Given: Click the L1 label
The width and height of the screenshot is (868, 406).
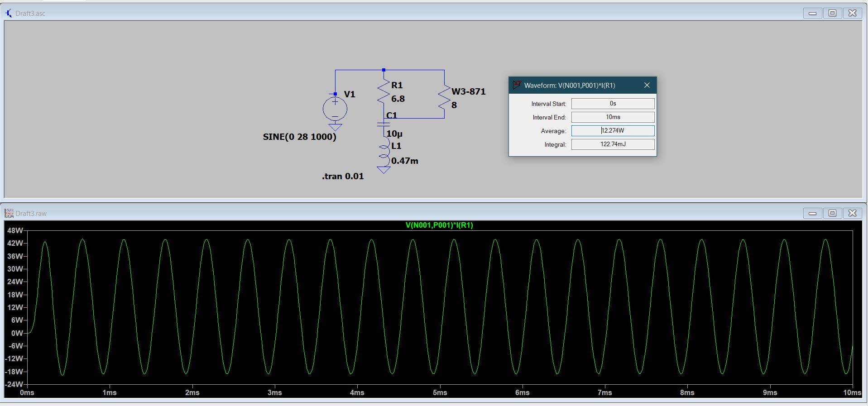Looking at the screenshot, I should coord(396,146).
